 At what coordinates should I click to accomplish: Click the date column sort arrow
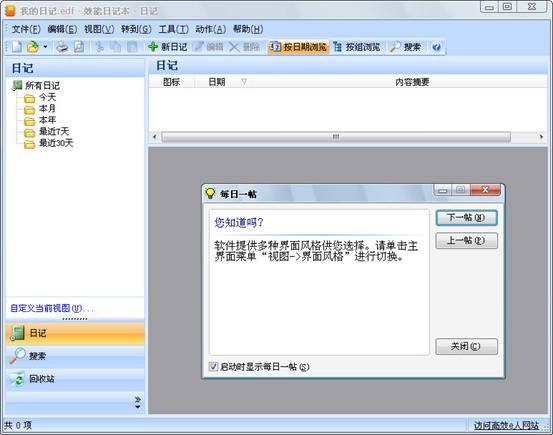pos(244,82)
